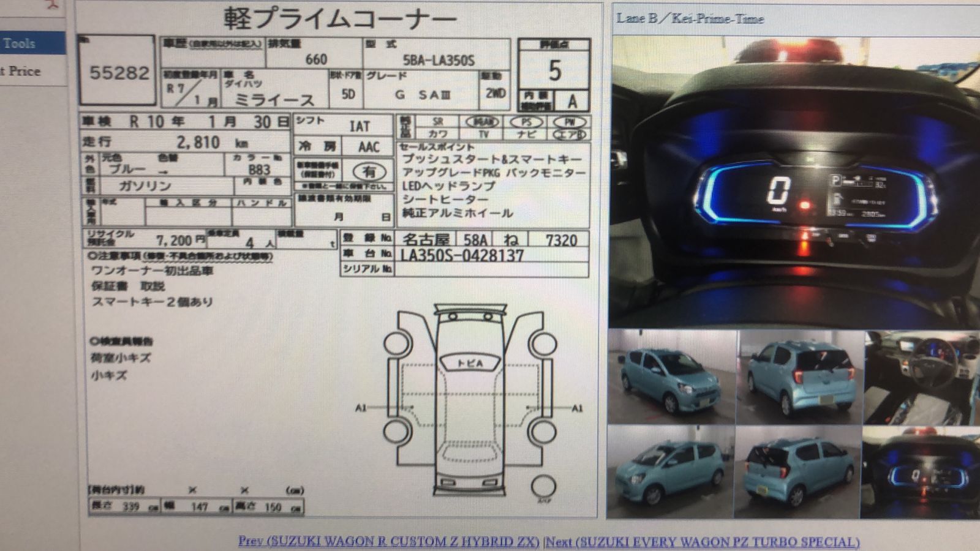Go to previous lot Suzuki Wagon R

pos(388,541)
